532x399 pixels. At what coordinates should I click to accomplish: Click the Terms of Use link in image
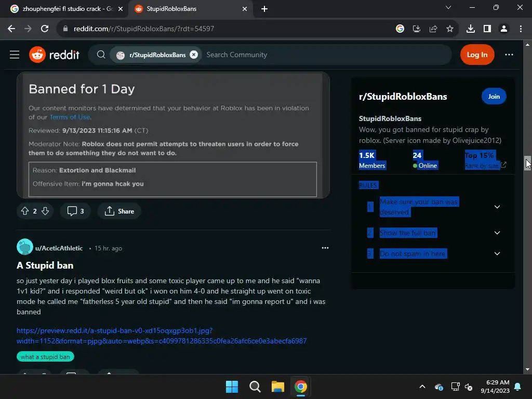point(70,117)
